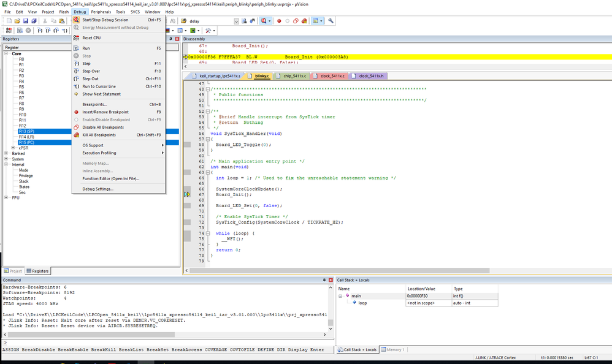Collapse the comment fold at line 52
612x364 pixels.
tap(207, 111)
